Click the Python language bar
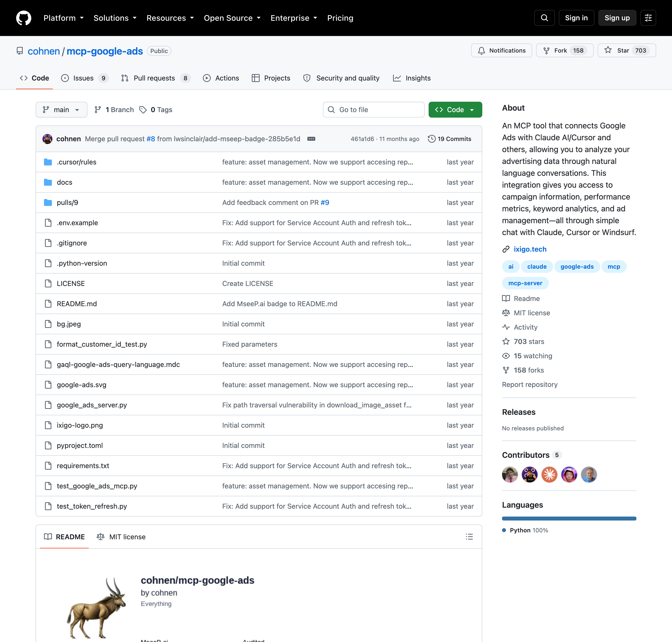 (x=569, y=519)
